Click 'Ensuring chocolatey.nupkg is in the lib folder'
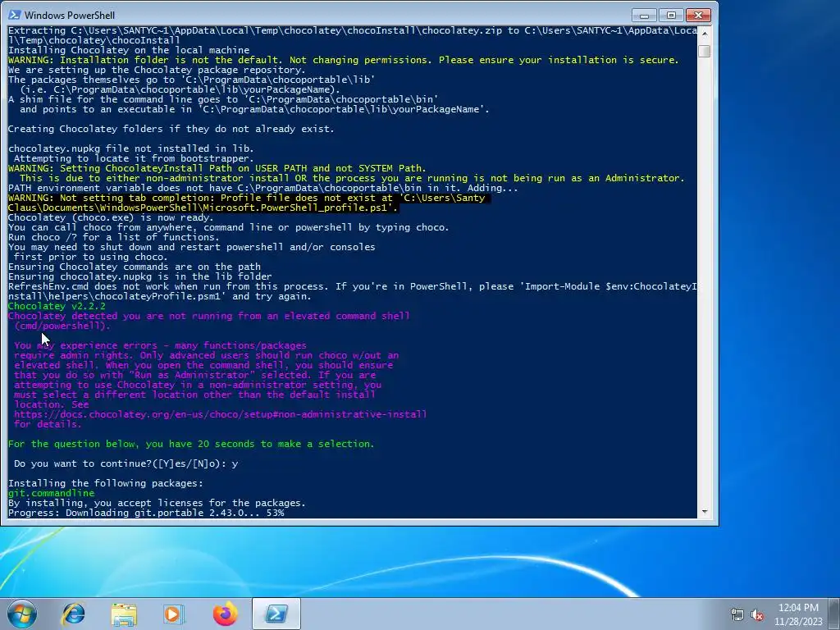This screenshot has height=630, width=840. (x=139, y=276)
